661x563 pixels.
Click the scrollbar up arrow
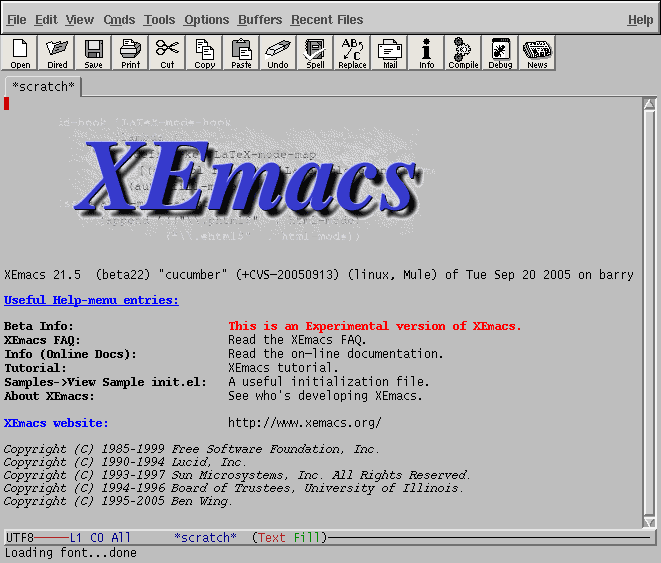tap(649, 104)
